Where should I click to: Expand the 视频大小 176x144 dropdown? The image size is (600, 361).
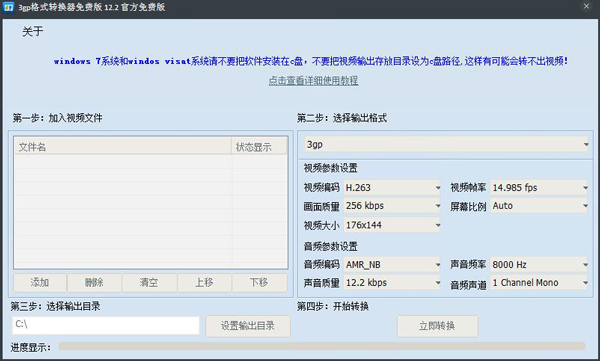pos(392,225)
